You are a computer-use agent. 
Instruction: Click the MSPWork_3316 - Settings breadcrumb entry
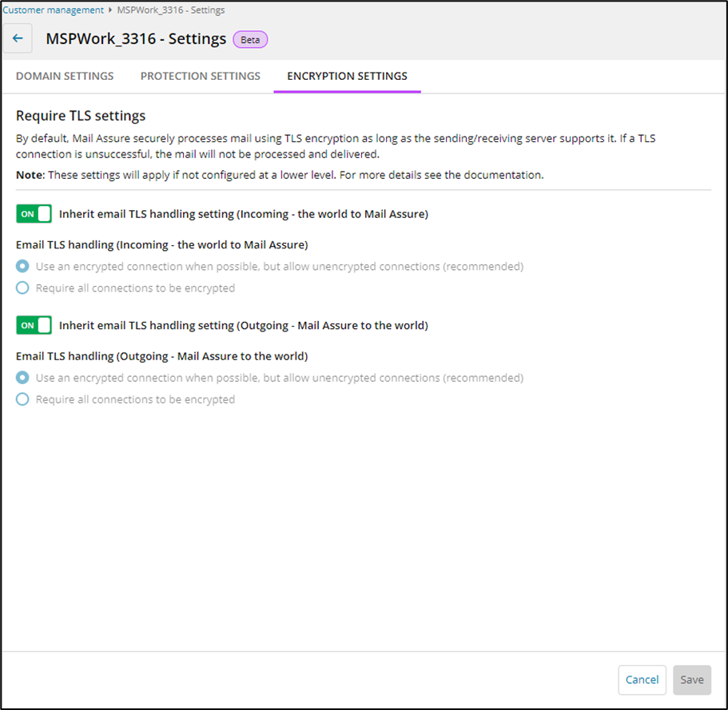click(169, 10)
